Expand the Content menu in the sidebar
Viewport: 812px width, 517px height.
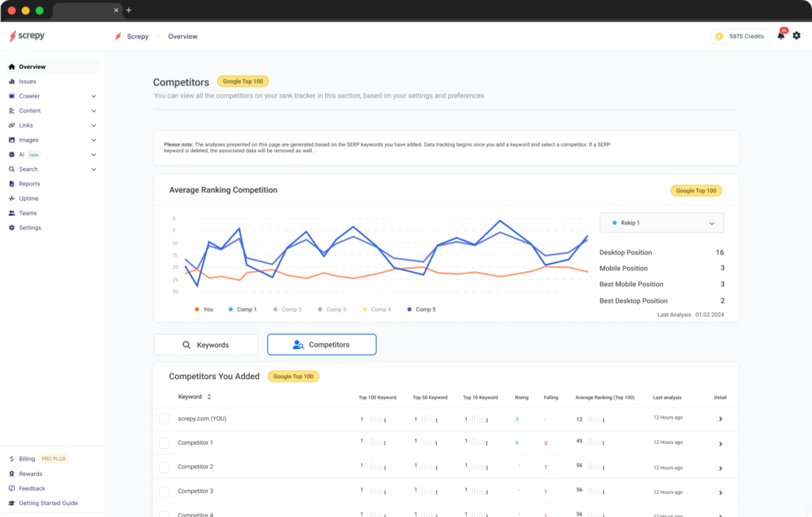pos(32,110)
